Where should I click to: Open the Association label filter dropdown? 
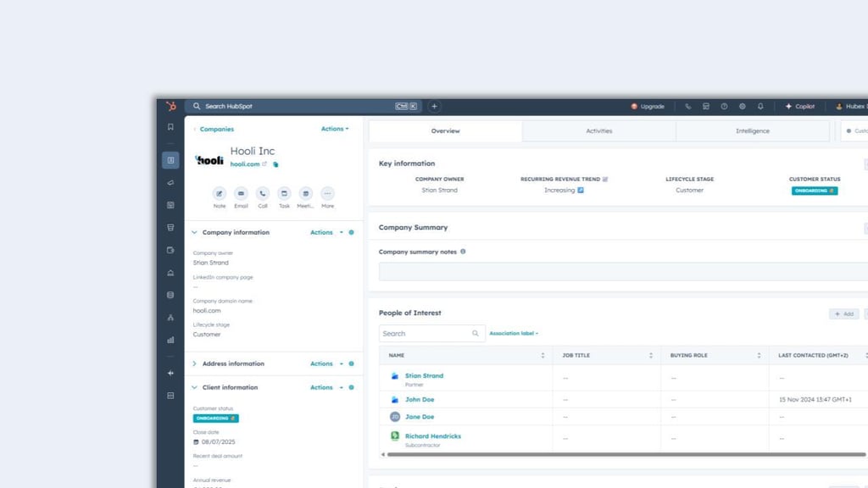514,334
